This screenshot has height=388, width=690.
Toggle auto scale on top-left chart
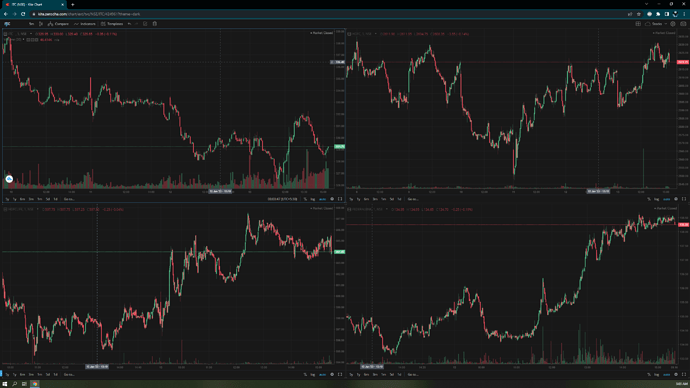pos(323,199)
